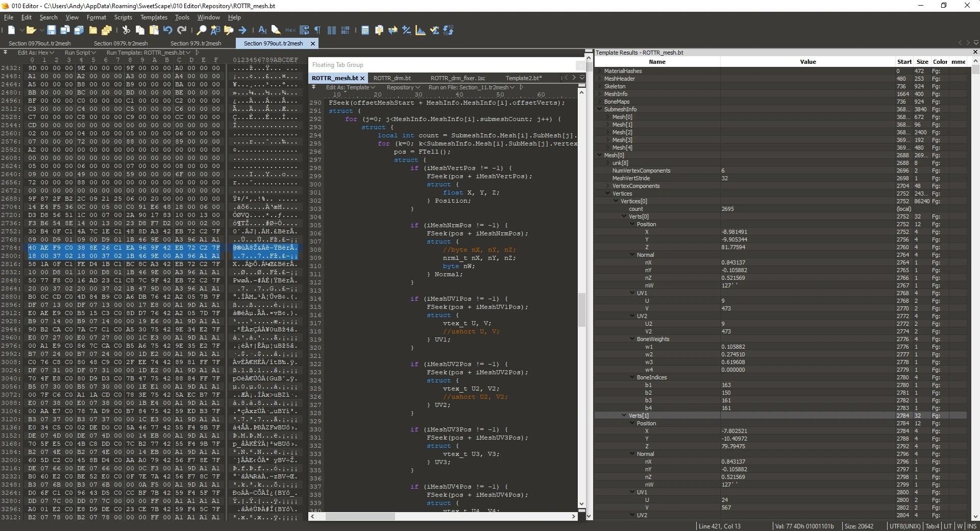Open the Tools menu

coord(182,17)
